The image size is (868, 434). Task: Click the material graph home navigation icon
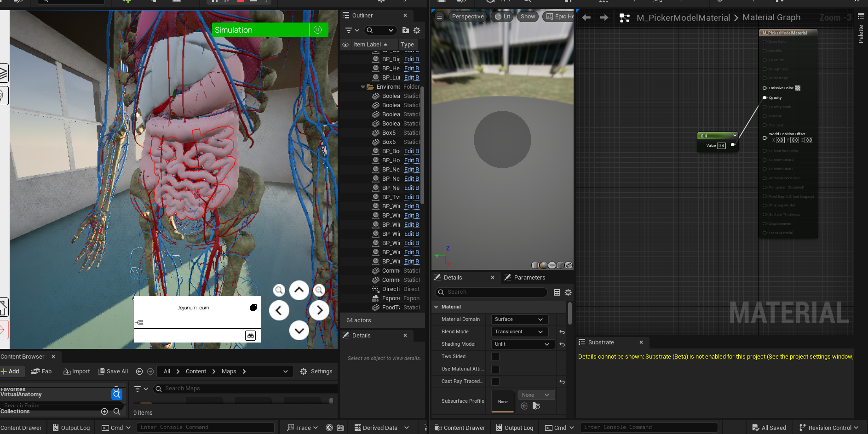624,18
